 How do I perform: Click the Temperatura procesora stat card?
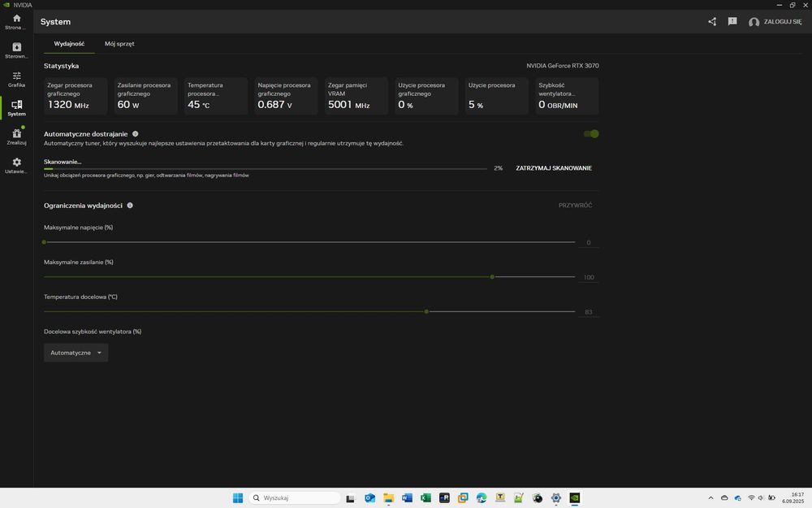point(216,96)
